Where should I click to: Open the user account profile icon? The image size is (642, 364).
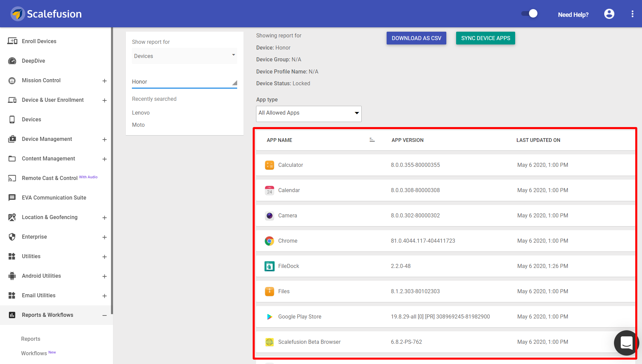(x=609, y=14)
